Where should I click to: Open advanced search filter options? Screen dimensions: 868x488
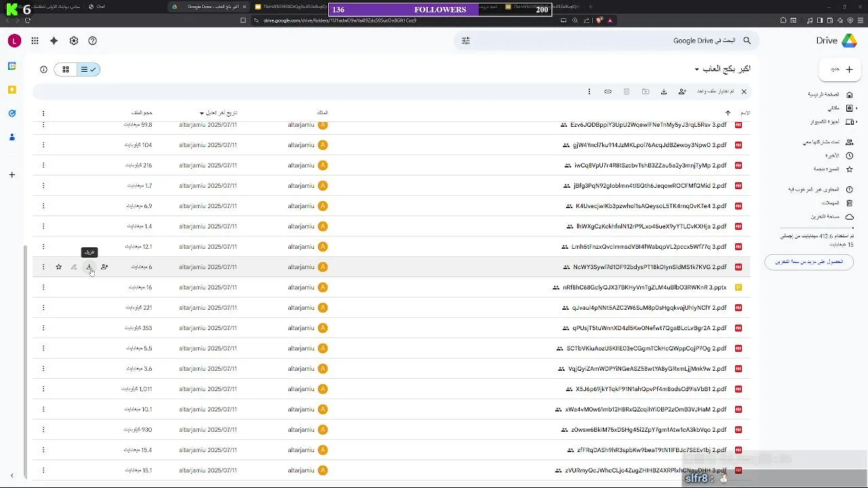(x=466, y=41)
